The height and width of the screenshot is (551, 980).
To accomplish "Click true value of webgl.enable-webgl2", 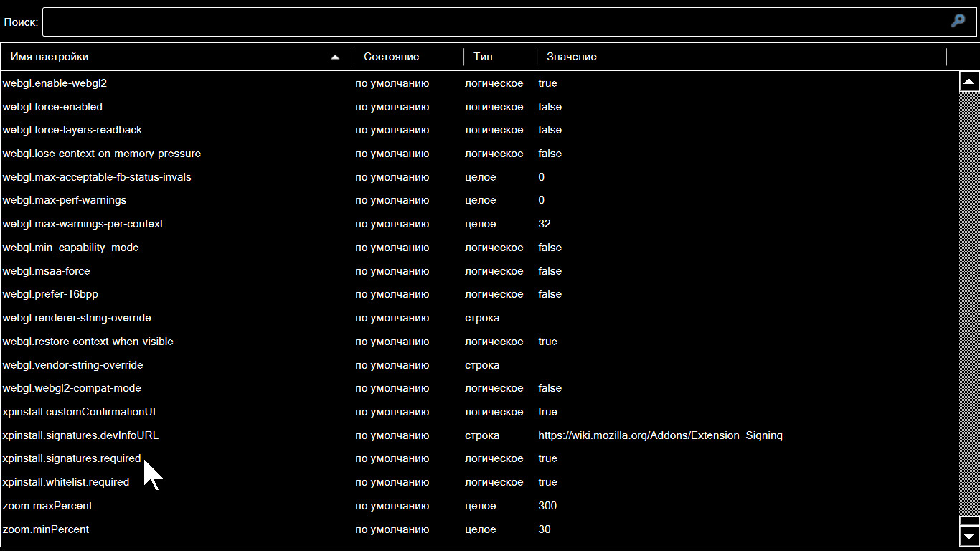I will [x=547, y=83].
